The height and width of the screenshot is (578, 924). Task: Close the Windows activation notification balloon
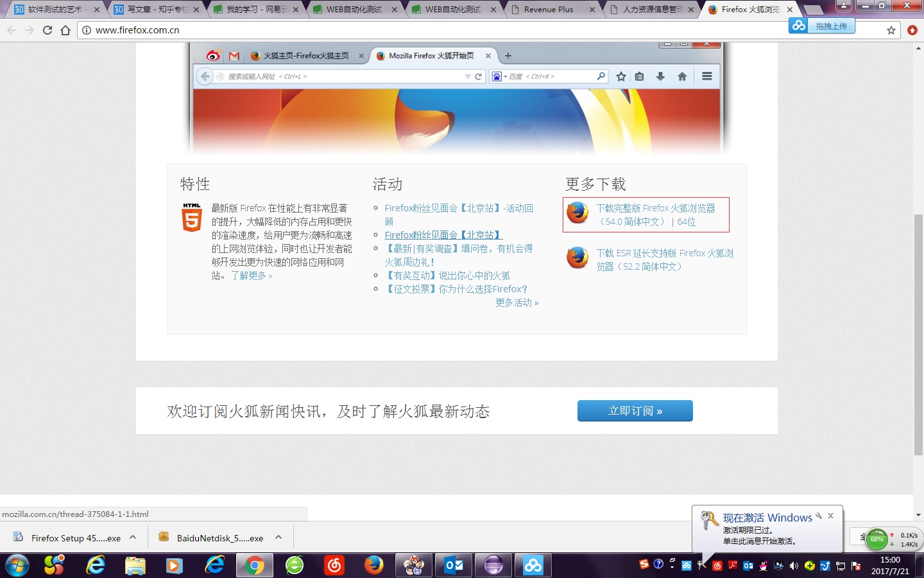830,516
